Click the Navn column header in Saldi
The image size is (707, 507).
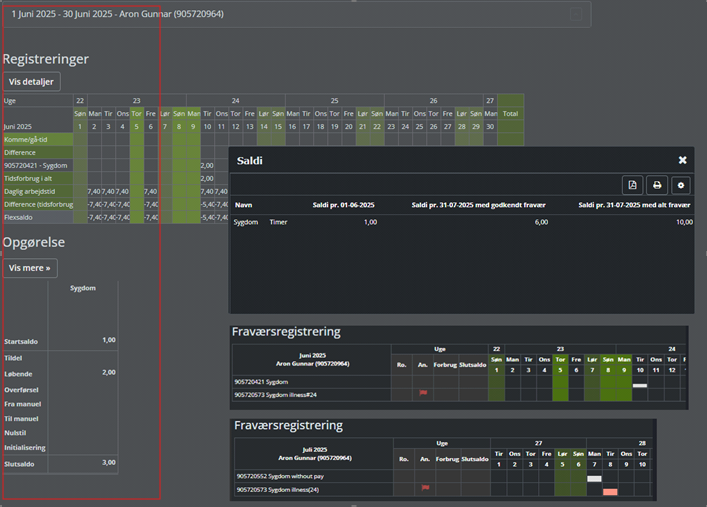(x=243, y=204)
